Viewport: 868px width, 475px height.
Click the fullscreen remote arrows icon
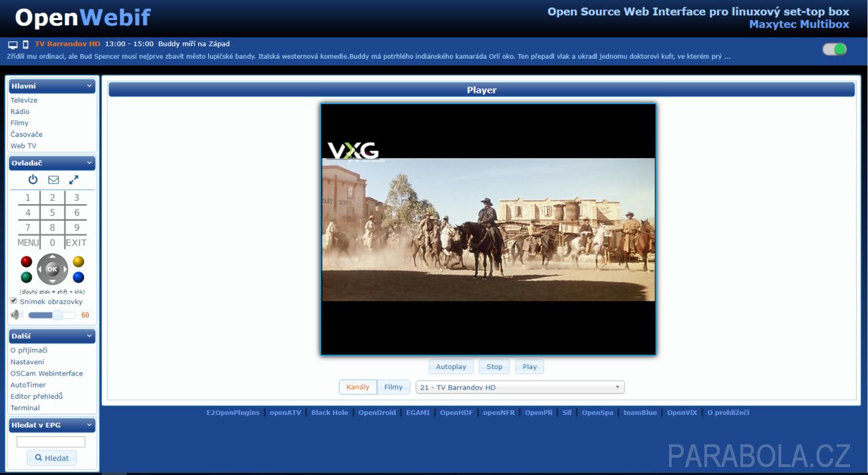pos(74,179)
